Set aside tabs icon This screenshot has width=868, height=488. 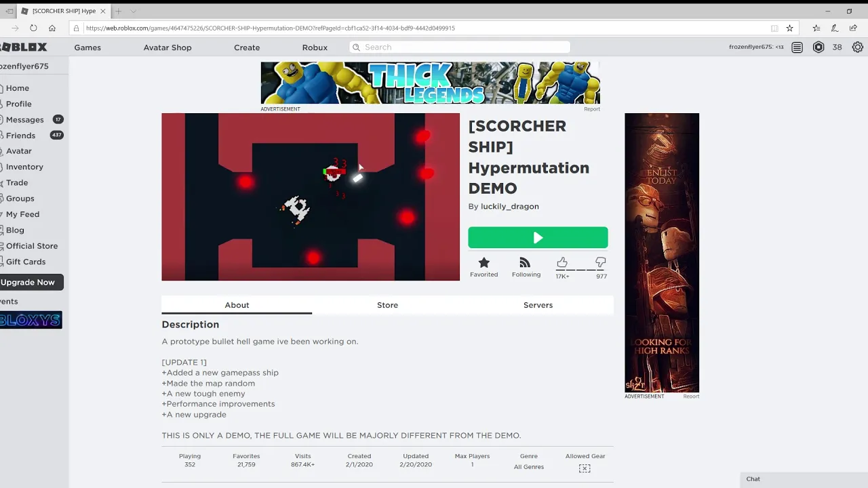click(9, 11)
